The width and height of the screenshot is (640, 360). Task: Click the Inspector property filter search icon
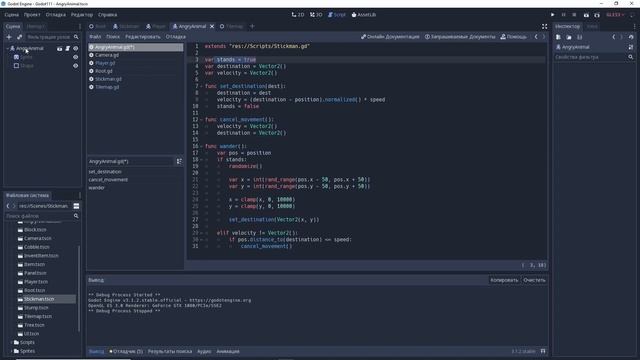631,57
